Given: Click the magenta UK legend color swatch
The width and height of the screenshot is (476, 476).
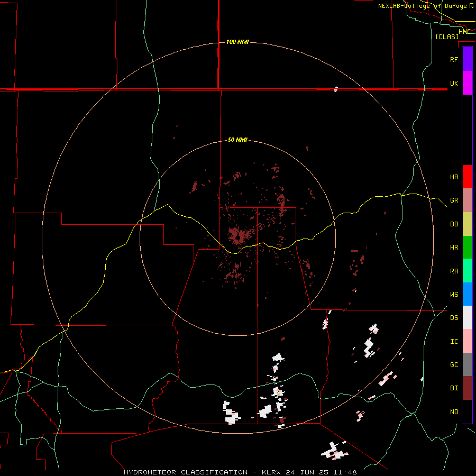Looking at the screenshot, I should click(467, 83).
